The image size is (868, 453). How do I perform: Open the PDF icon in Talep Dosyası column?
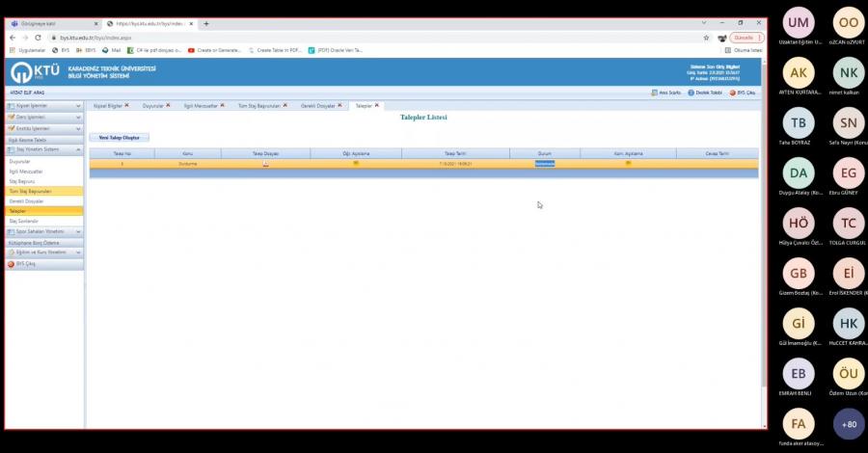pyautogui.click(x=265, y=164)
